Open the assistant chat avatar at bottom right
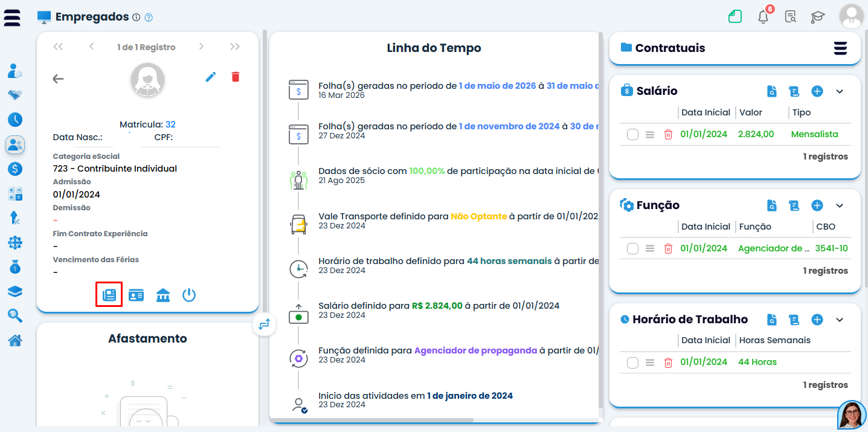868x432 pixels. [852, 415]
